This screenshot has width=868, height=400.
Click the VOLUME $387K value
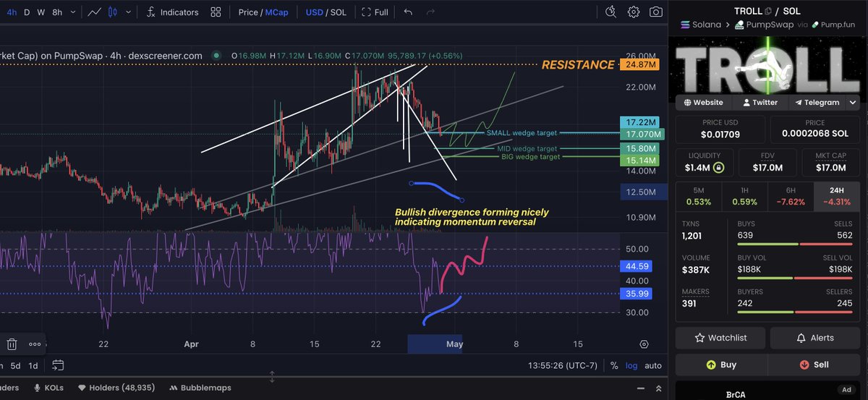coord(697,269)
